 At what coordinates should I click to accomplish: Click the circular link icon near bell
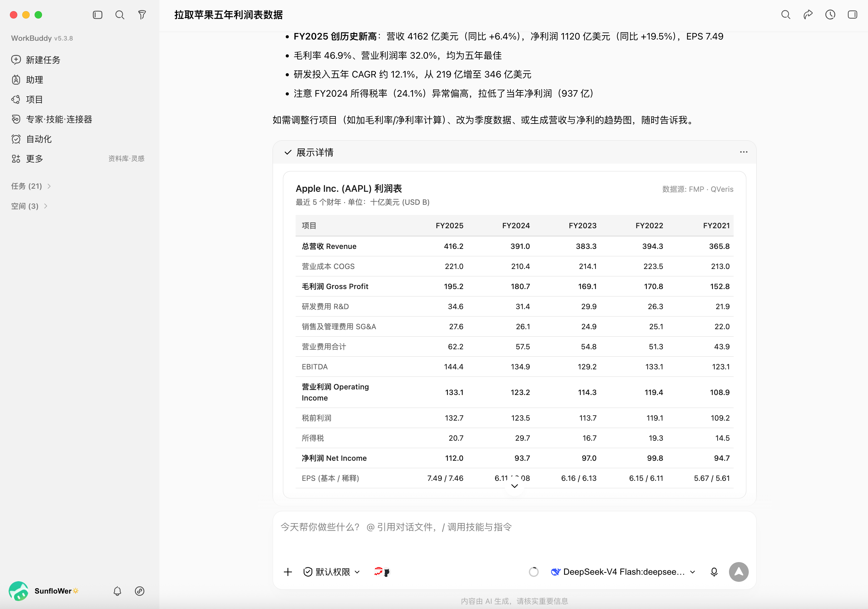click(x=140, y=591)
